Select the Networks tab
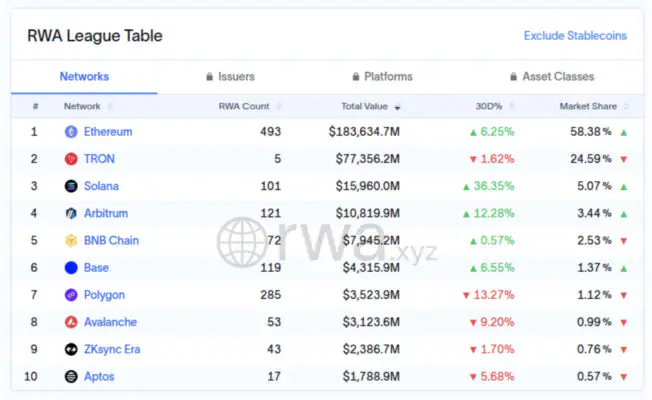 click(84, 76)
